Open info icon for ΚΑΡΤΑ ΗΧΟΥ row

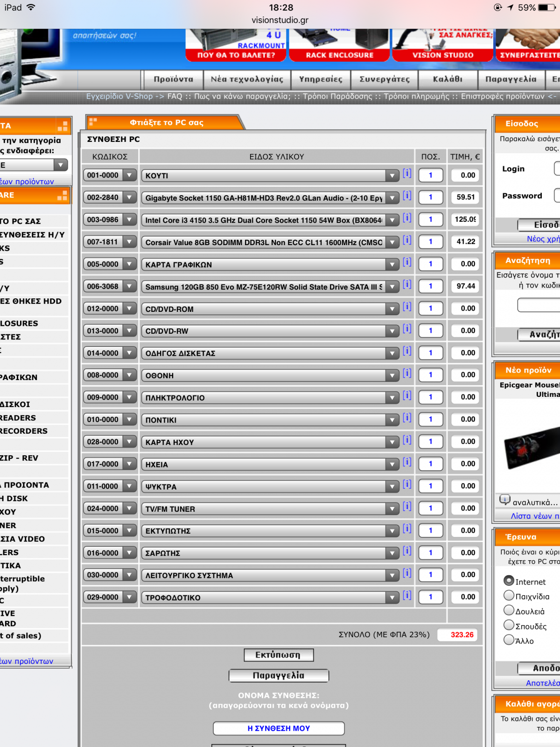click(407, 440)
